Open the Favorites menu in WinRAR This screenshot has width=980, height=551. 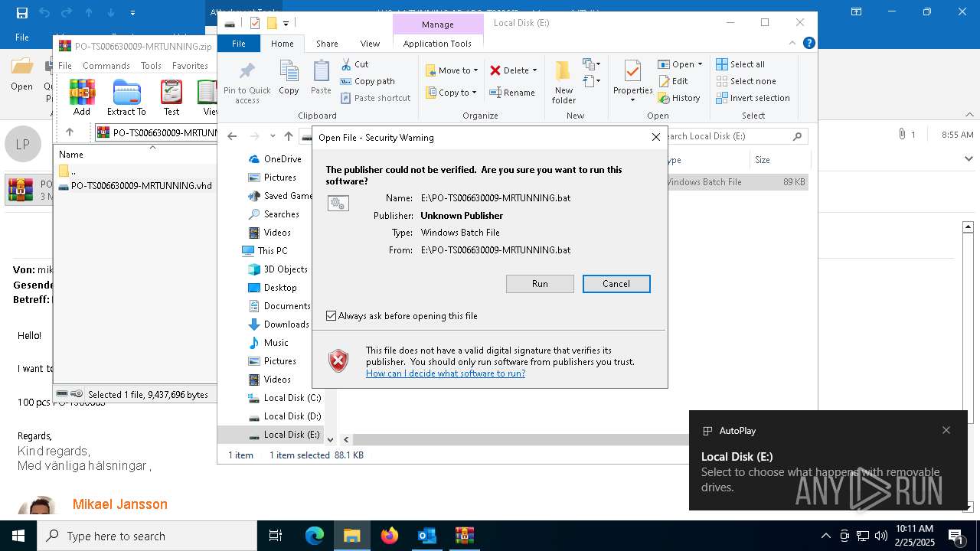(x=190, y=66)
